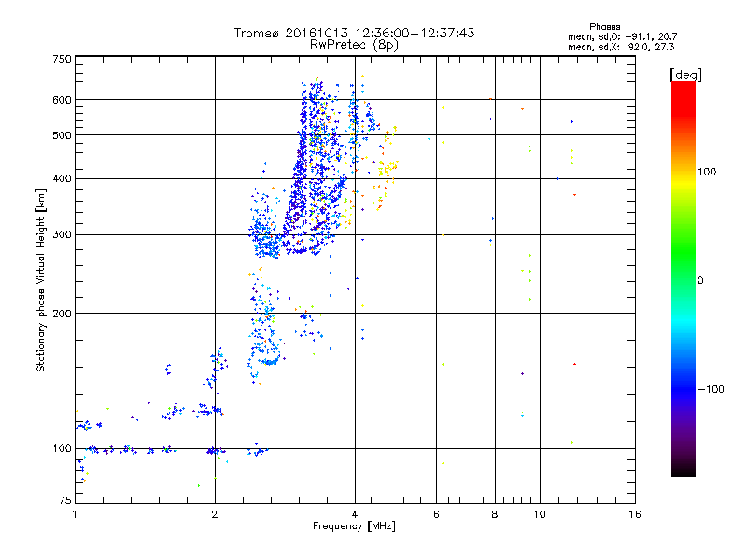This screenshot has width=747, height=560.
Task: Click the x-axis tick label '4'
Action: pyautogui.click(x=355, y=514)
